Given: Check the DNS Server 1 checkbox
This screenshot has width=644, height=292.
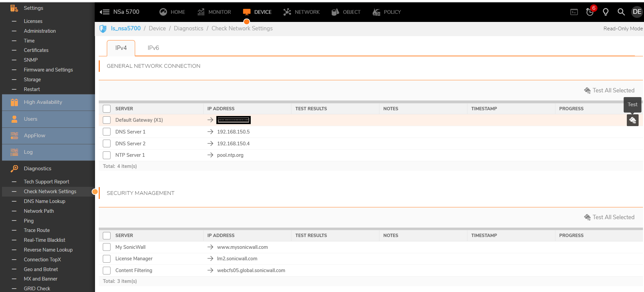Looking at the screenshot, I should point(107,132).
